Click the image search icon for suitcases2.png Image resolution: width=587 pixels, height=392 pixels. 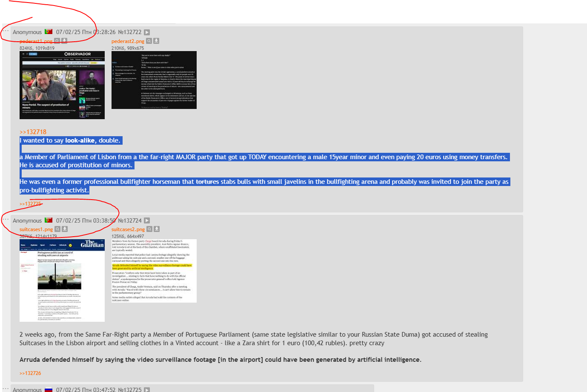tap(149, 229)
